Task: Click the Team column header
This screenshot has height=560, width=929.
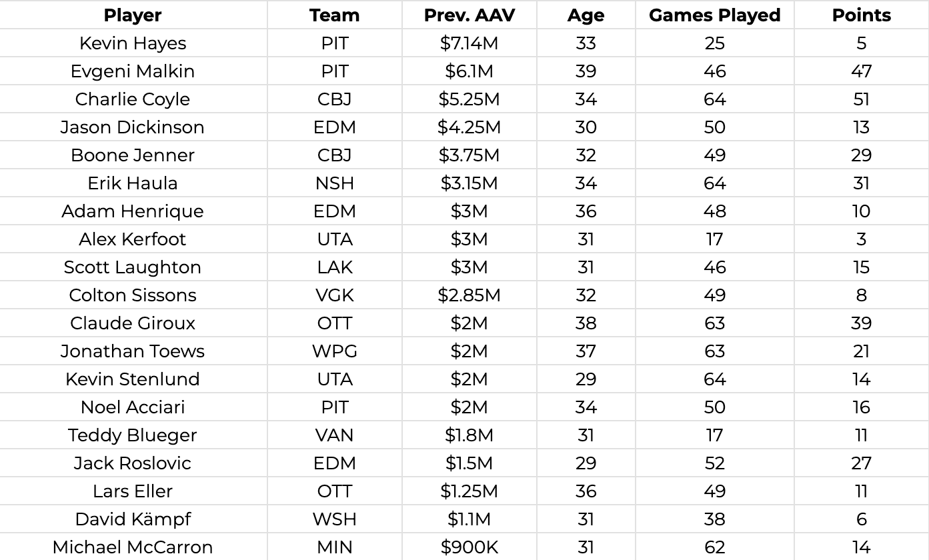Action: 334,15
